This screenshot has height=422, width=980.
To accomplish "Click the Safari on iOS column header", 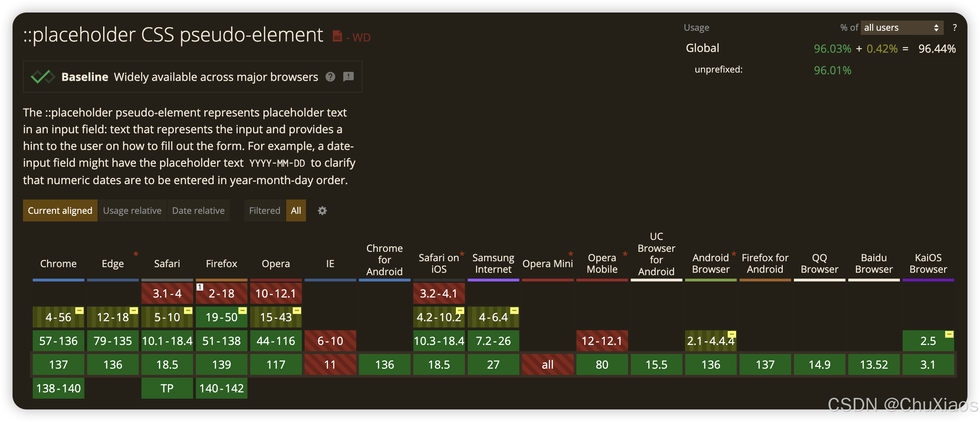I will click(x=439, y=263).
